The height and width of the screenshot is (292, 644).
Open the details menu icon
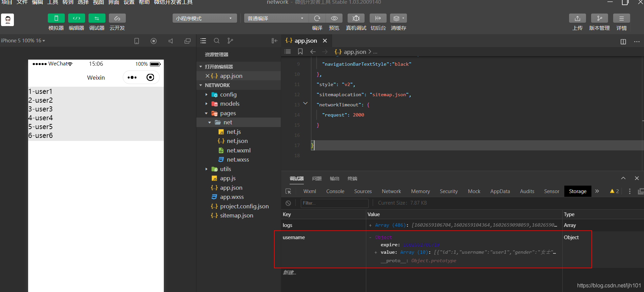[622, 18]
